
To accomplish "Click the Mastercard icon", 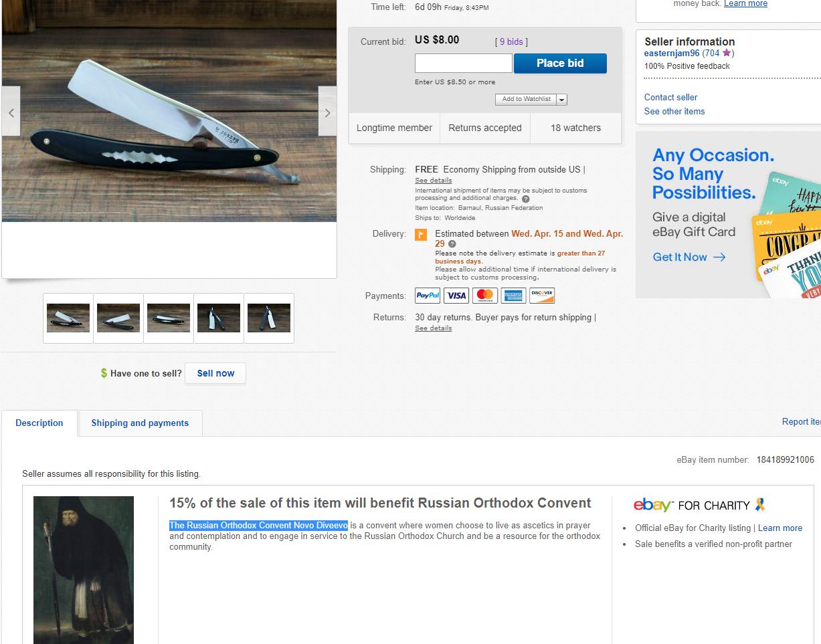I will (485, 296).
